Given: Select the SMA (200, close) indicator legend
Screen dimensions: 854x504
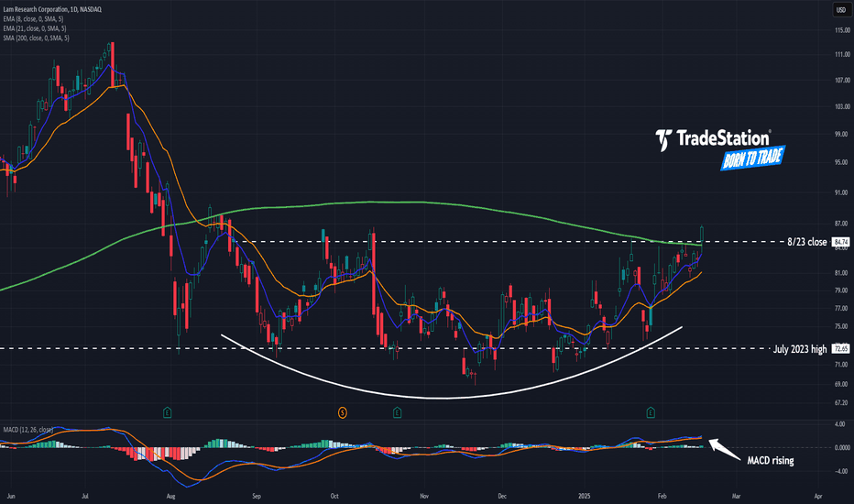Looking at the screenshot, I should click(x=36, y=38).
